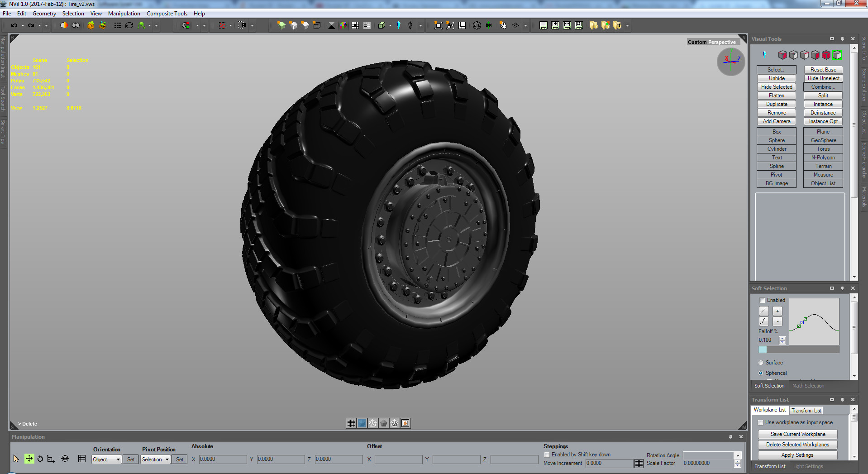Click the green sculpt brush toolbar icon
Screen dimensions: 868x474
(142, 26)
